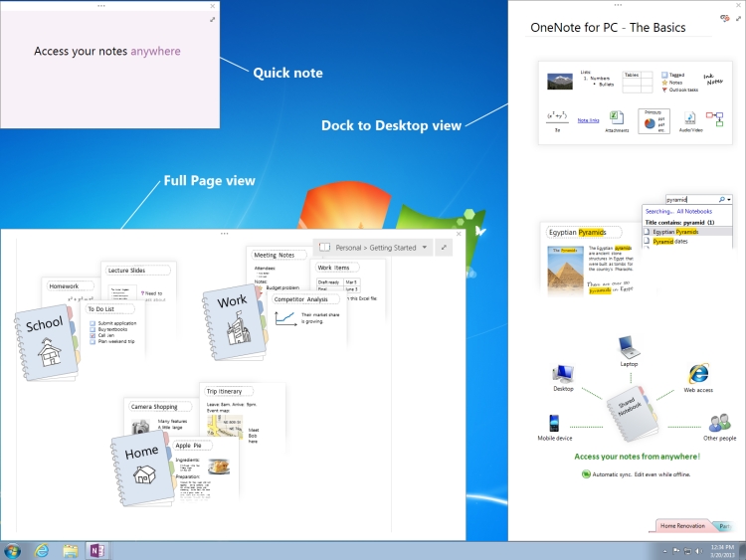Screen dimensions: 746x560
Task: Click the Full Page window top handle dots
Action: (x=224, y=234)
